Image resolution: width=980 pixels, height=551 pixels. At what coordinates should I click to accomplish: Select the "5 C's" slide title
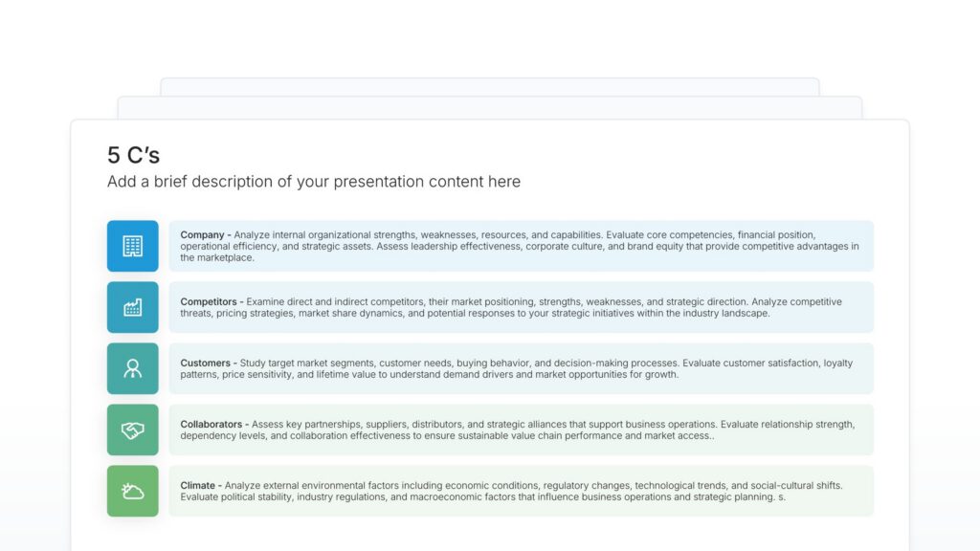[133, 155]
